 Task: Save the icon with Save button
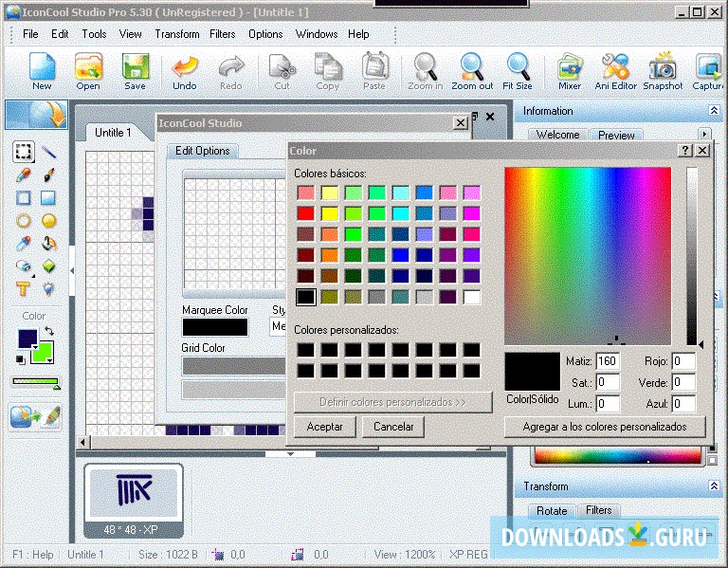pyautogui.click(x=136, y=70)
